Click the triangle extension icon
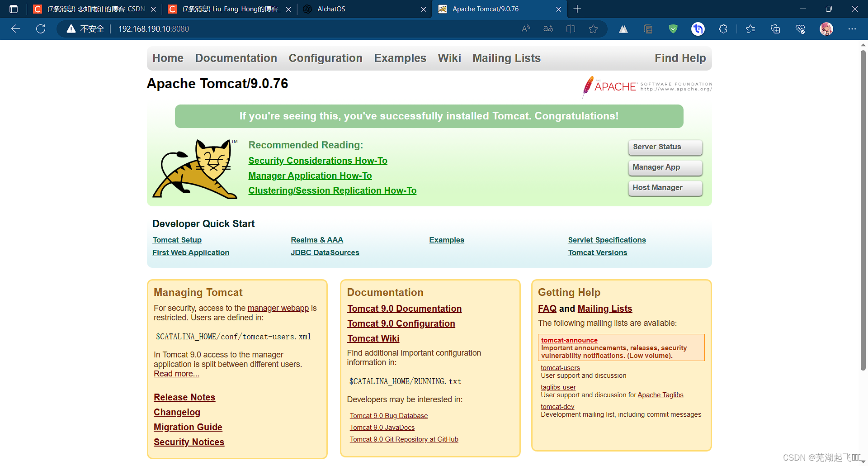The image size is (868, 466). click(x=623, y=29)
